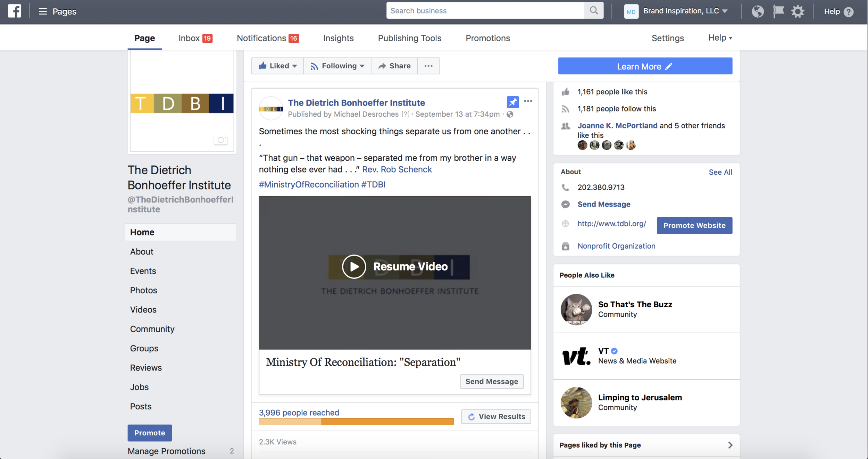Click the RSS icon beside people follow this
868x459 pixels.
[x=565, y=109]
